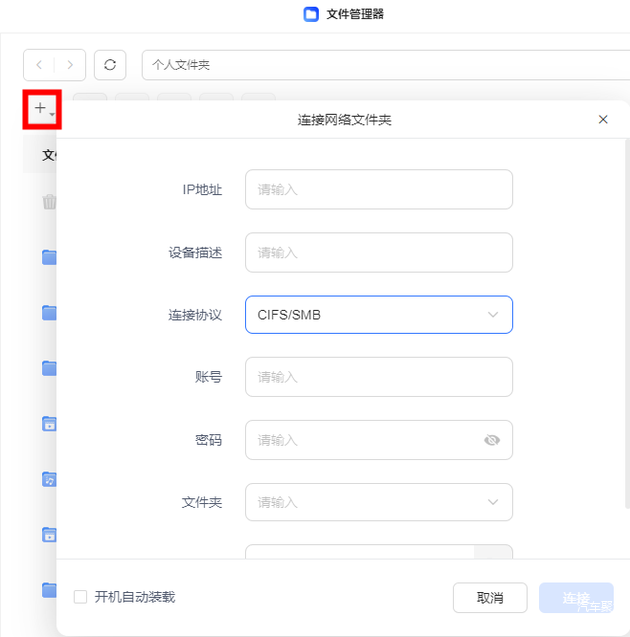The height and width of the screenshot is (637, 630).
Task: Expand the 文件夹 dropdown list
Action: coord(492,502)
